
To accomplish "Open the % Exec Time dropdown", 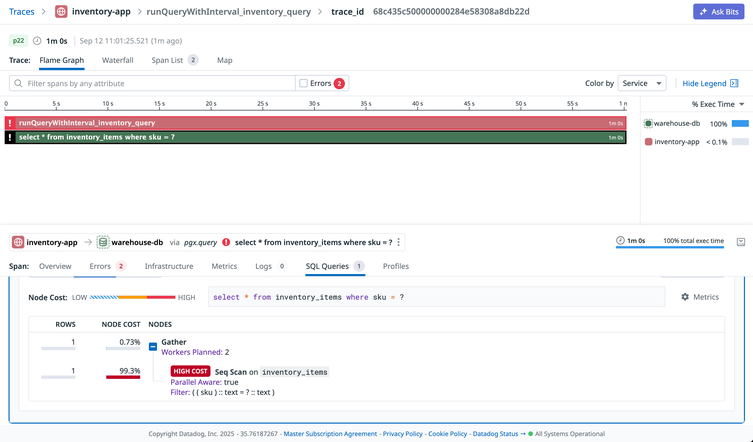I will [x=719, y=104].
